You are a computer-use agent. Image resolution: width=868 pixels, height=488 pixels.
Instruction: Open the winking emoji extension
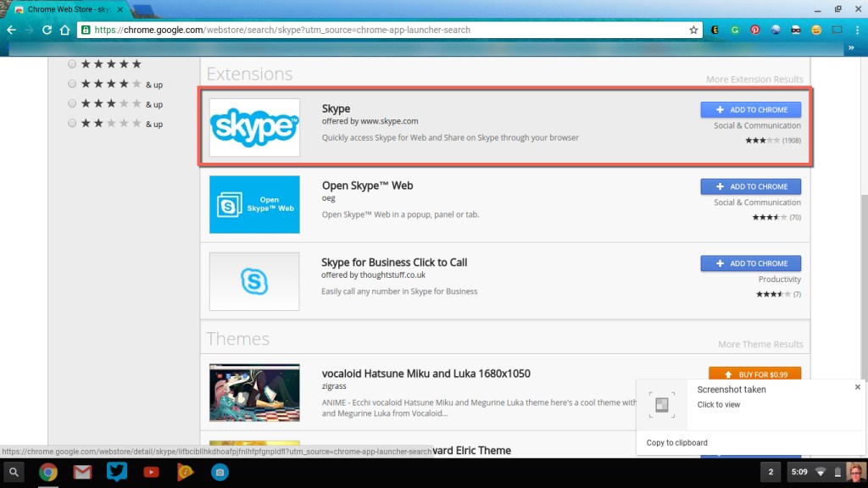815,30
